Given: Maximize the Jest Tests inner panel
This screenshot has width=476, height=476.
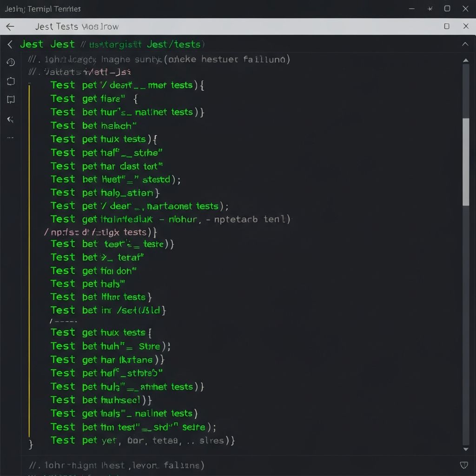Looking at the screenshot, I should 447,26.
